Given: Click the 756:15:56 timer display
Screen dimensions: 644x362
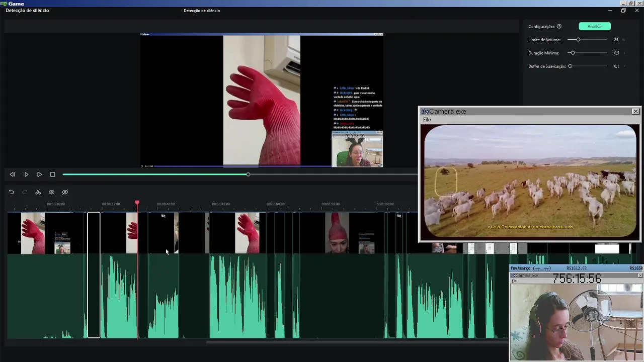Looking at the screenshot, I should pos(577,278).
